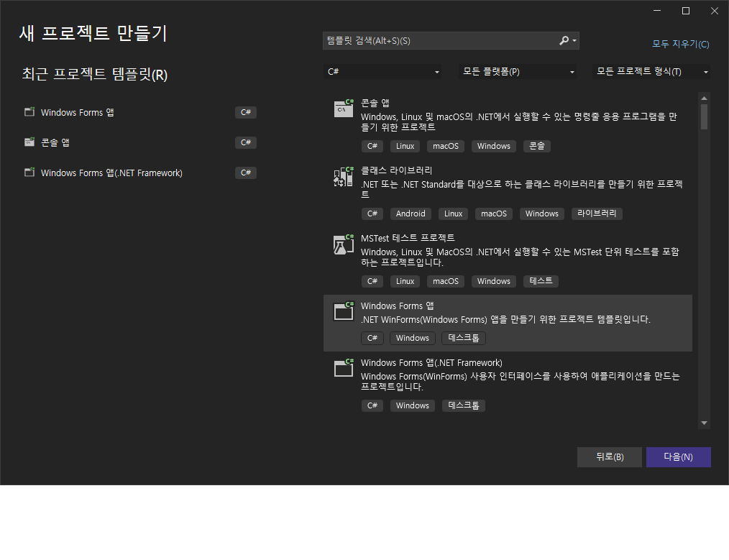Select the MSTest 테스트 프로젝트 template title
Screen dimensions: 729x560
[x=408, y=238]
